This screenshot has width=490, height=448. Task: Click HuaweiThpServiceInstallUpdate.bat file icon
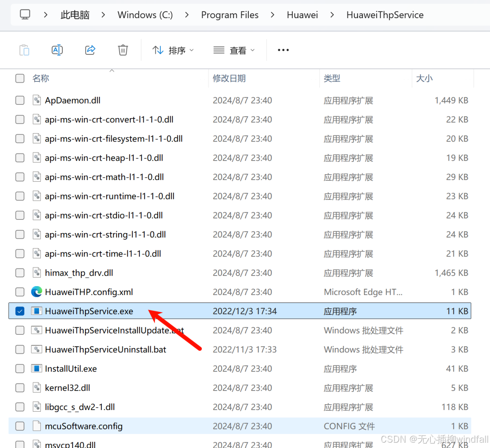pos(37,330)
